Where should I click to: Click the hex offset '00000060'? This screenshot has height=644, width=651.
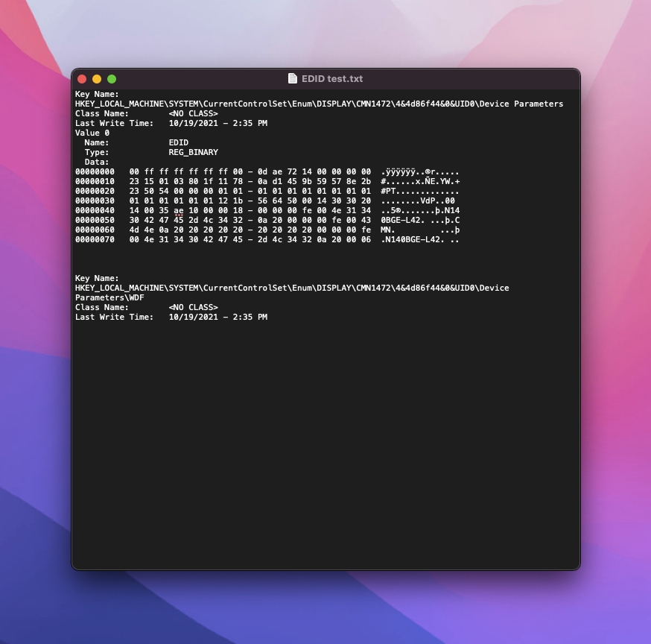95,230
